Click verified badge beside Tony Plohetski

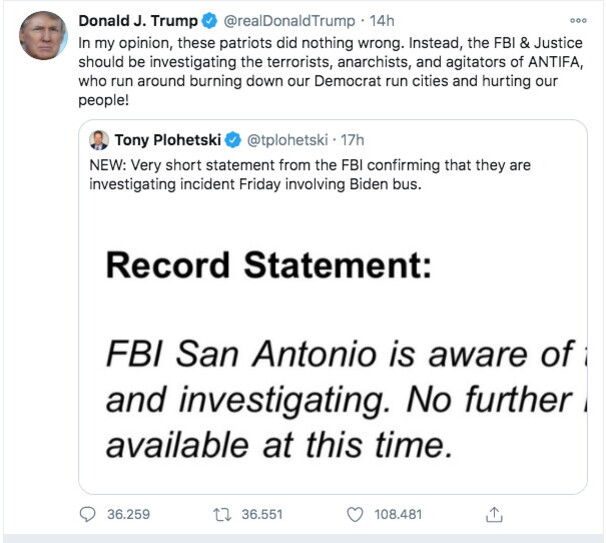coord(233,139)
